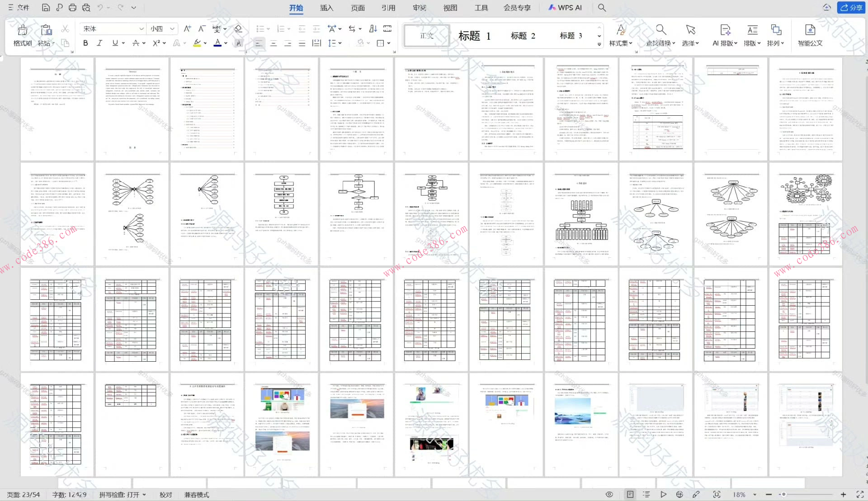Click the increase font size icon

187,28
